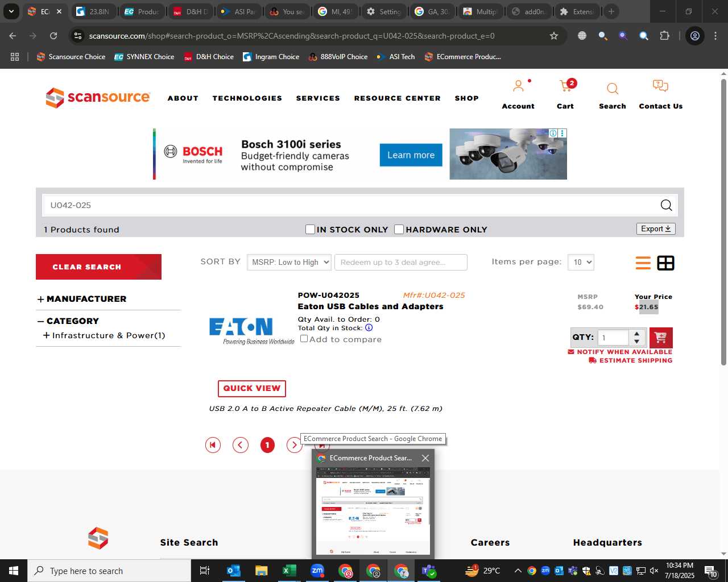Open Contact Us chat icon
Screen dimensions: 728x582
tap(660, 86)
